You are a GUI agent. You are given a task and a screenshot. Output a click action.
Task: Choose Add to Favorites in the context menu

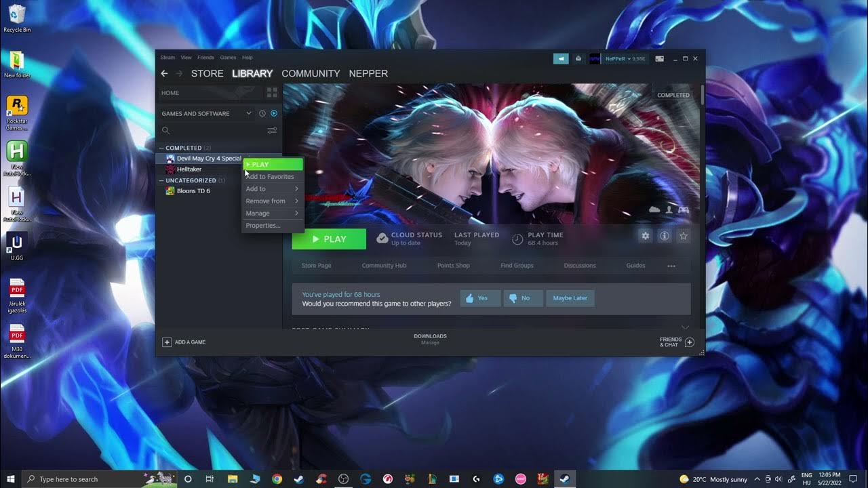[273, 177]
